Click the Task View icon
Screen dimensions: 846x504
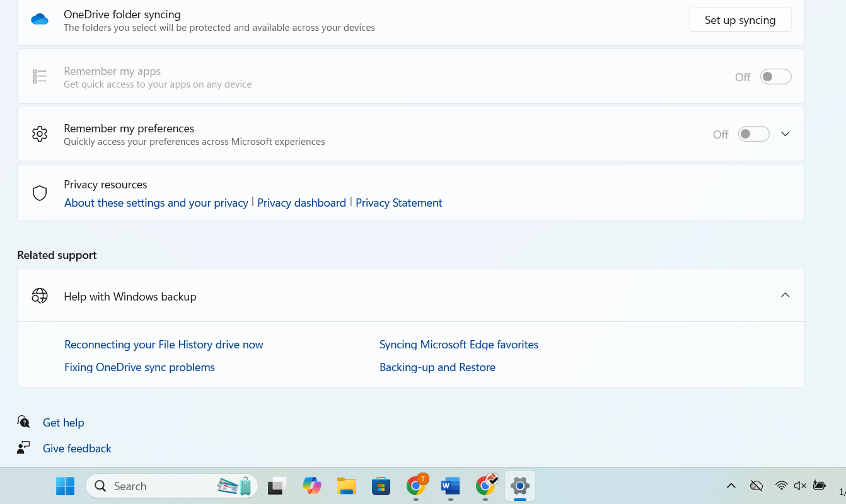coord(277,486)
